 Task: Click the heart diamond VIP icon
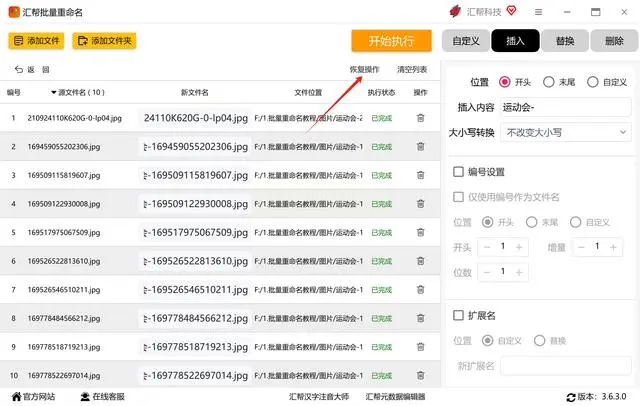pyautogui.click(x=511, y=11)
